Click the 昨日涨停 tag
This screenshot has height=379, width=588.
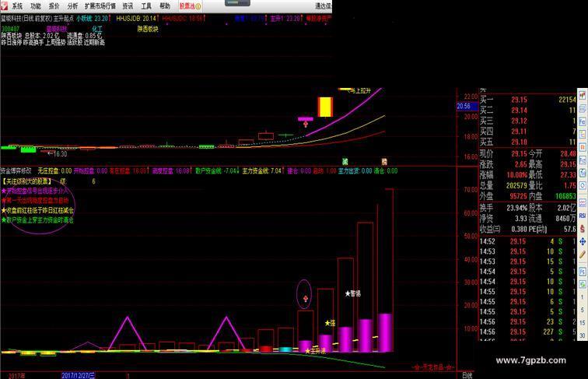tap(11, 42)
